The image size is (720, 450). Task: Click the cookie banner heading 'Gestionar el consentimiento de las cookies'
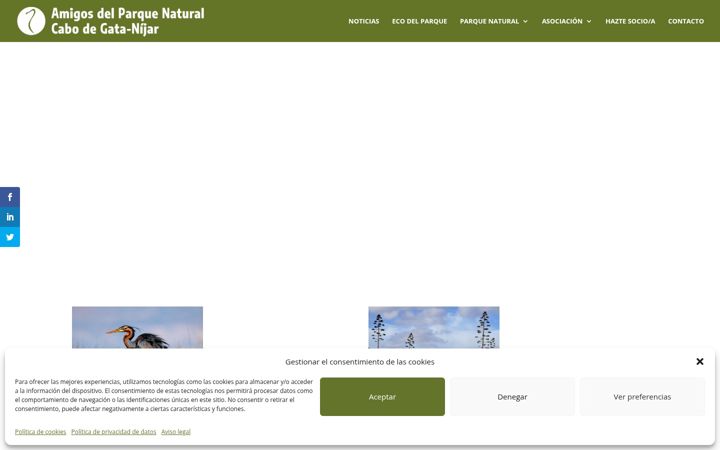pos(360,362)
